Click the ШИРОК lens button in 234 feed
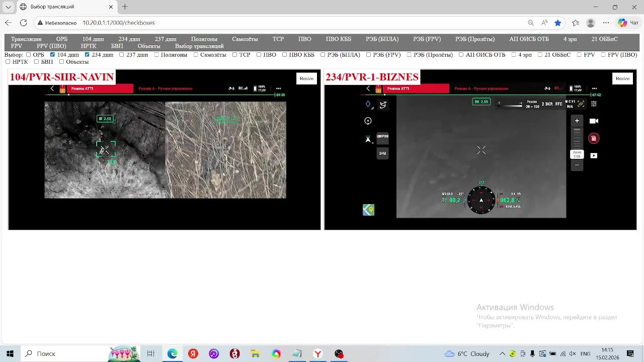This screenshot has height=362, width=644. click(x=382, y=137)
